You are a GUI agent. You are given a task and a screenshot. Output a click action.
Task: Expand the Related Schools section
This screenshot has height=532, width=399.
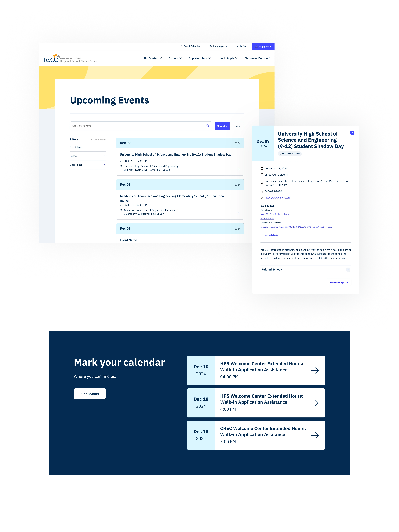[x=348, y=270]
